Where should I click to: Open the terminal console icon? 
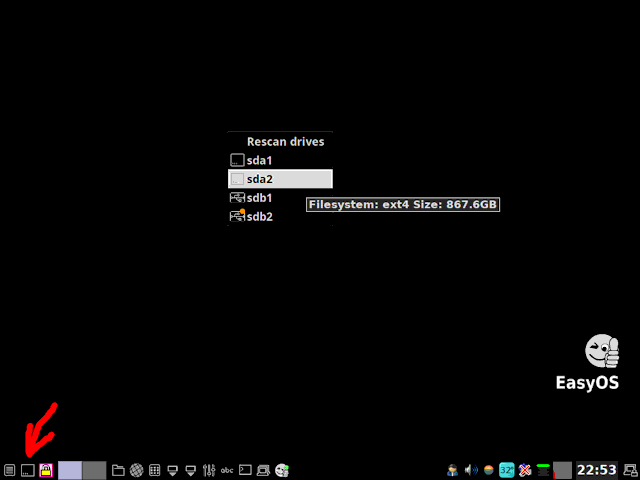tap(245, 470)
